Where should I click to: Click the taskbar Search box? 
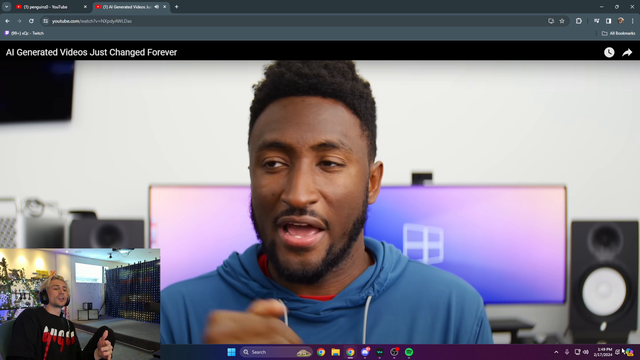(276, 352)
